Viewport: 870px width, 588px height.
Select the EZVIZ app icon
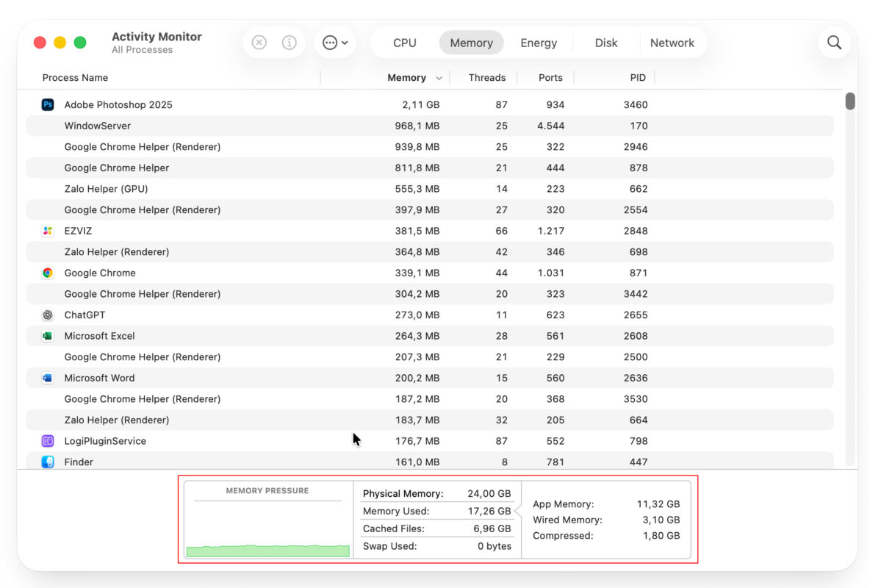(x=47, y=231)
